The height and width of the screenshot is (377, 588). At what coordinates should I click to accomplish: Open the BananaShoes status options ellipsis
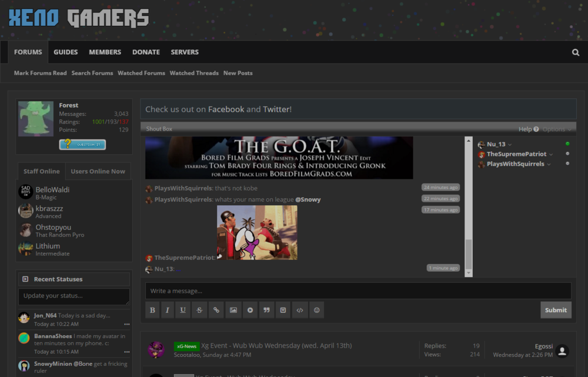pyautogui.click(x=127, y=352)
